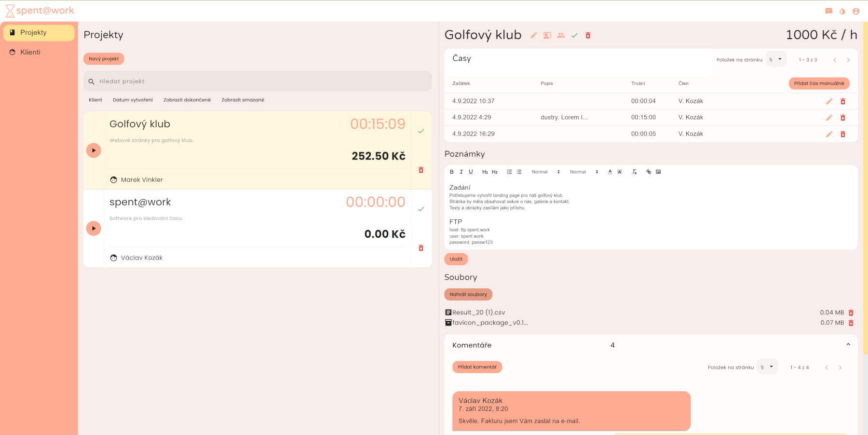The image size is (868, 435).
Task: Open project members icon in Golfový klub header
Action: pyautogui.click(x=561, y=35)
